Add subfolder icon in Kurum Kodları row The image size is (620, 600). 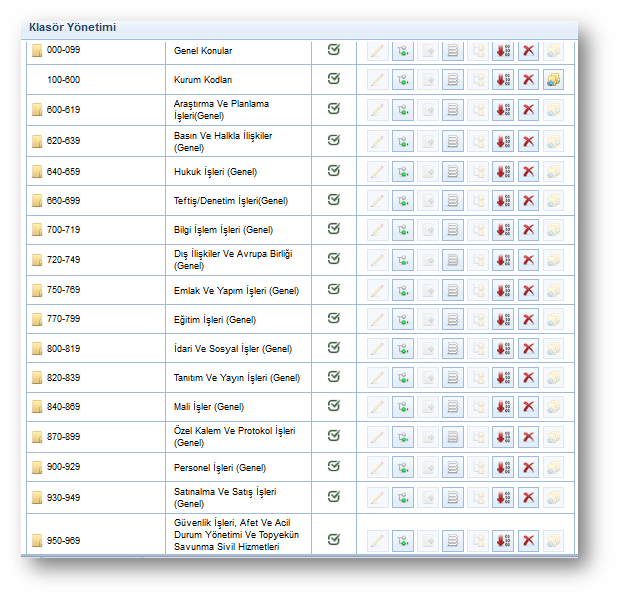(x=403, y=80)
